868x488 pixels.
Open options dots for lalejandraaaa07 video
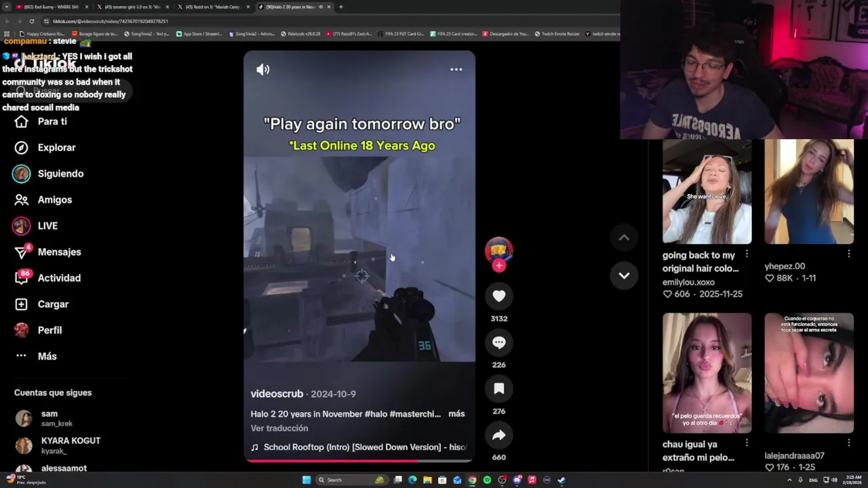[849, 443]
